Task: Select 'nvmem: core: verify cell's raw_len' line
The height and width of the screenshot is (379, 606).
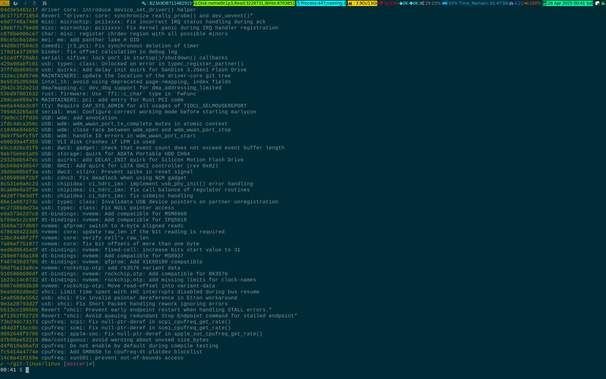Action: [x=74, y=237]
